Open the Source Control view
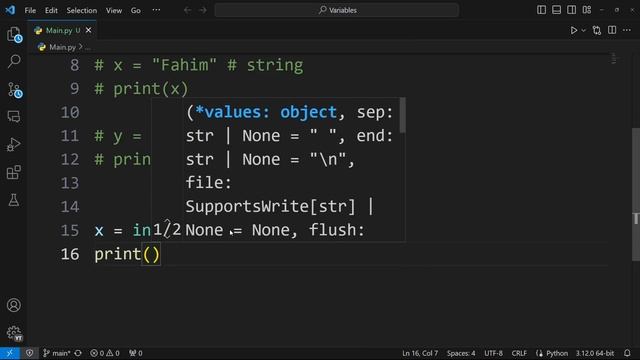This screenshot has width=640, height=360. [x=14, y=89]
